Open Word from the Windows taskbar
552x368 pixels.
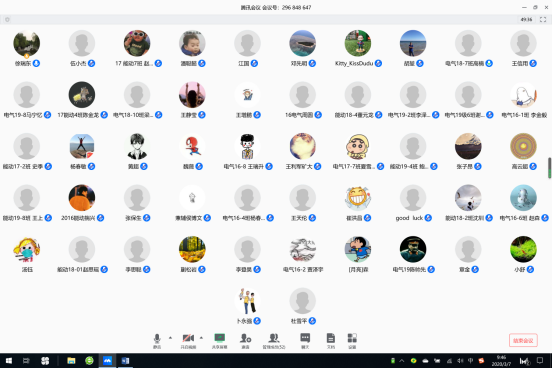(x=125, y=361)
